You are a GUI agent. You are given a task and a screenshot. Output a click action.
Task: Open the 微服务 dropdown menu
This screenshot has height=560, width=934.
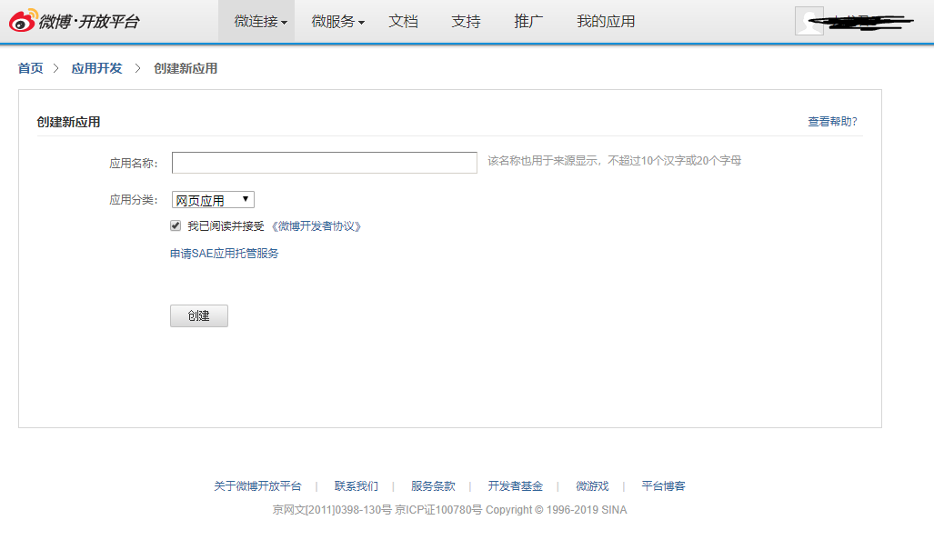point(337,22)
